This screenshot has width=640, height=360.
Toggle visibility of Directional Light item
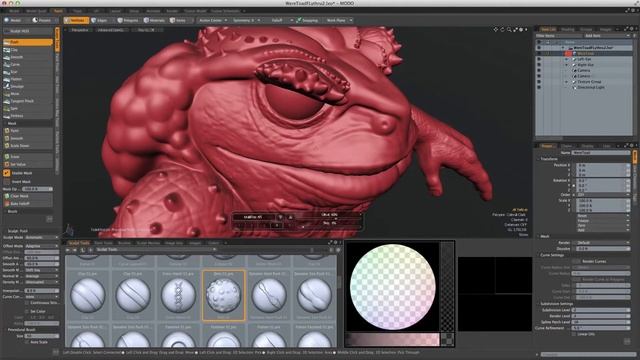(x=539, y=87)
